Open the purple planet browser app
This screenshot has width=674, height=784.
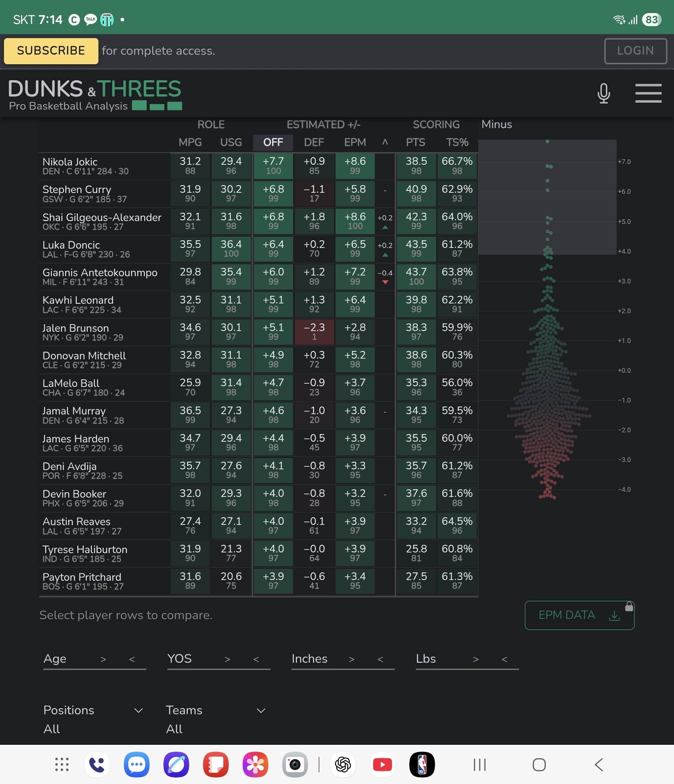click(x=176, y=764)
